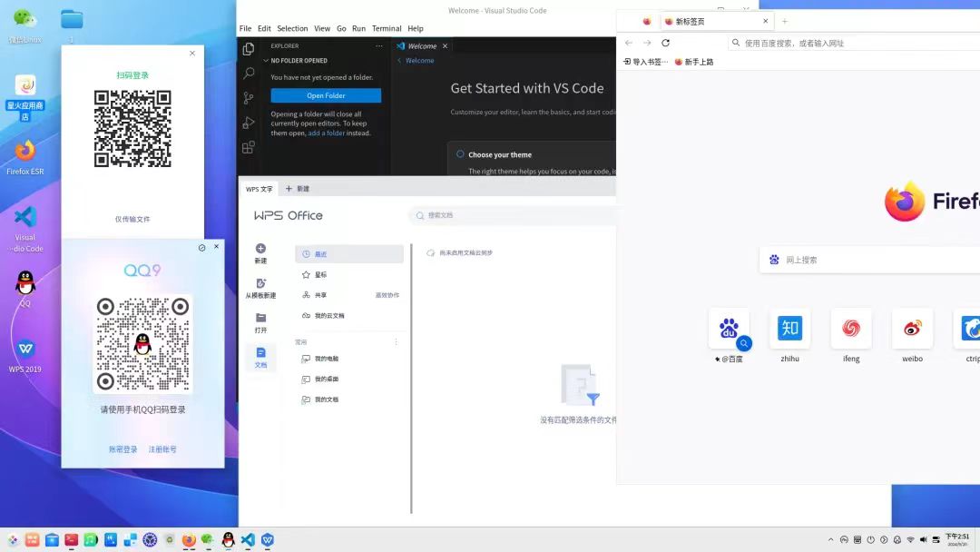Open the View menu in VS Code

click(x=322, y=29)
